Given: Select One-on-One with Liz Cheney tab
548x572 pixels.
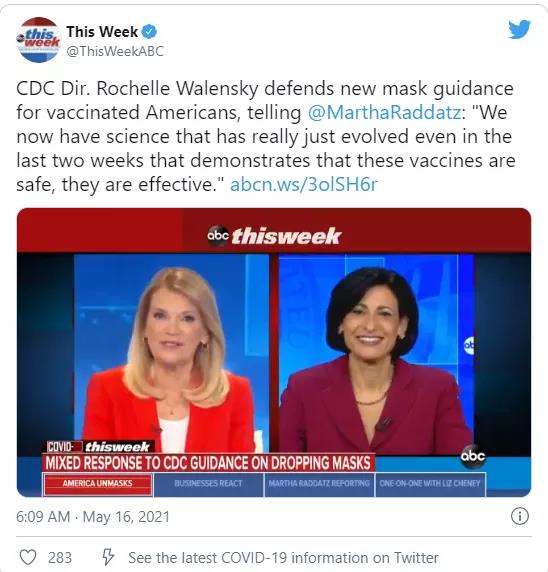Looking at the screenshot, I should pos(430,484).
